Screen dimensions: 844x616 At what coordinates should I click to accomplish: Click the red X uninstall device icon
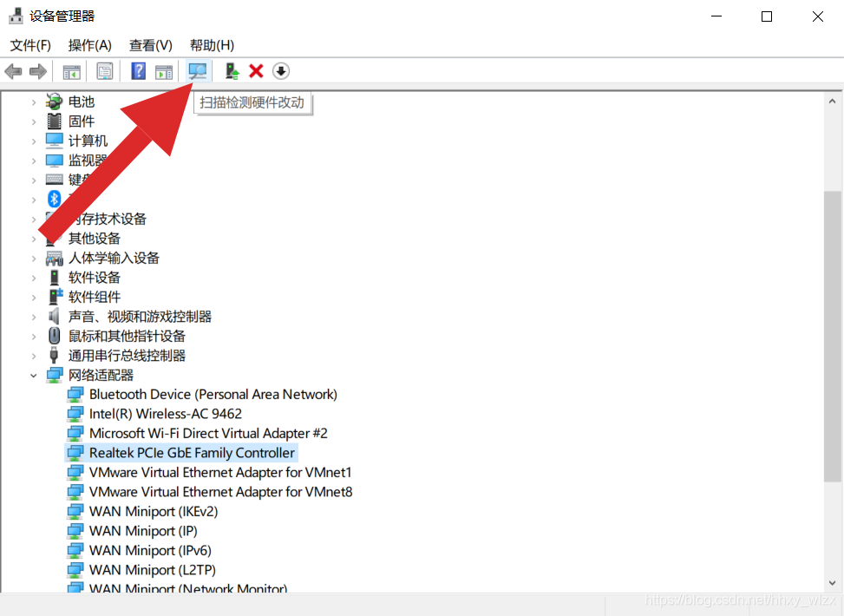click(256, 71)
